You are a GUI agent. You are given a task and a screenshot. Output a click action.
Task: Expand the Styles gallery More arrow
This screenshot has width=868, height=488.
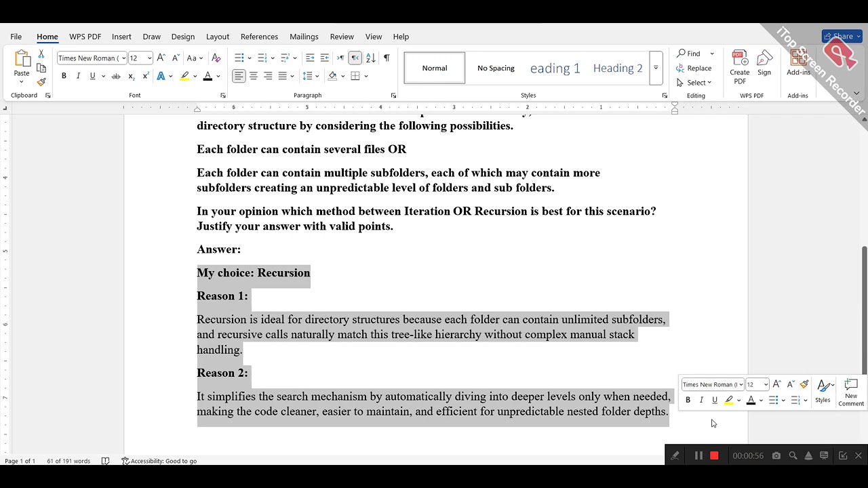656,68
